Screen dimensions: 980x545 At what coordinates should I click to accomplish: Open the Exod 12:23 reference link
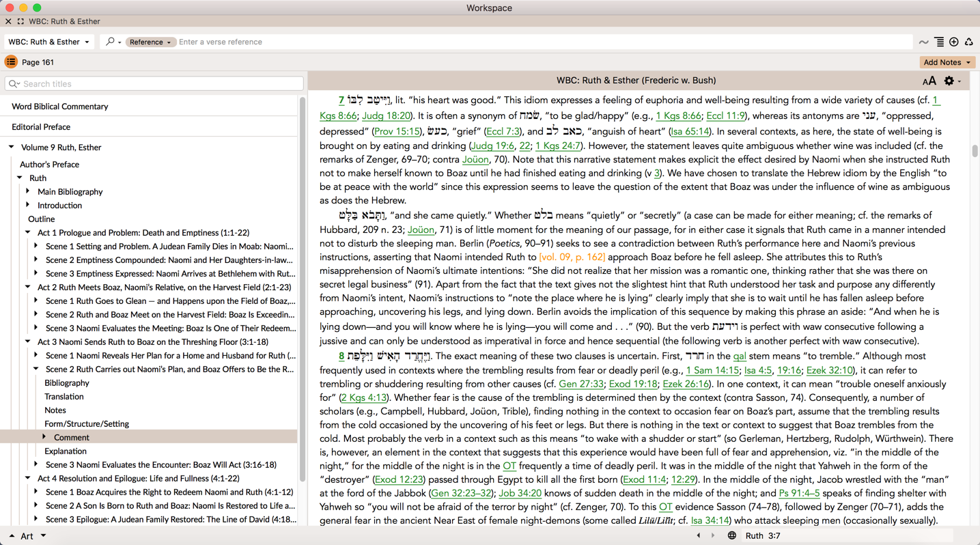click(x=399, y=479)
